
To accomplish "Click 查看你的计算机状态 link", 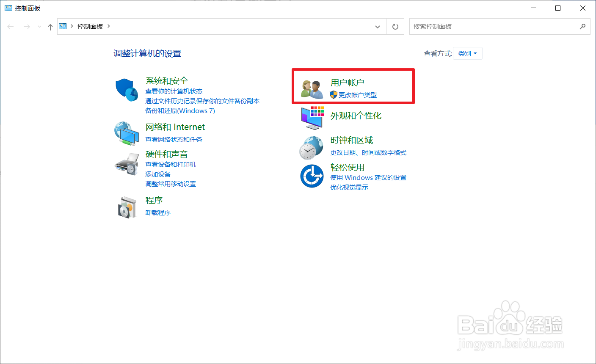I will tap(174, 91).
